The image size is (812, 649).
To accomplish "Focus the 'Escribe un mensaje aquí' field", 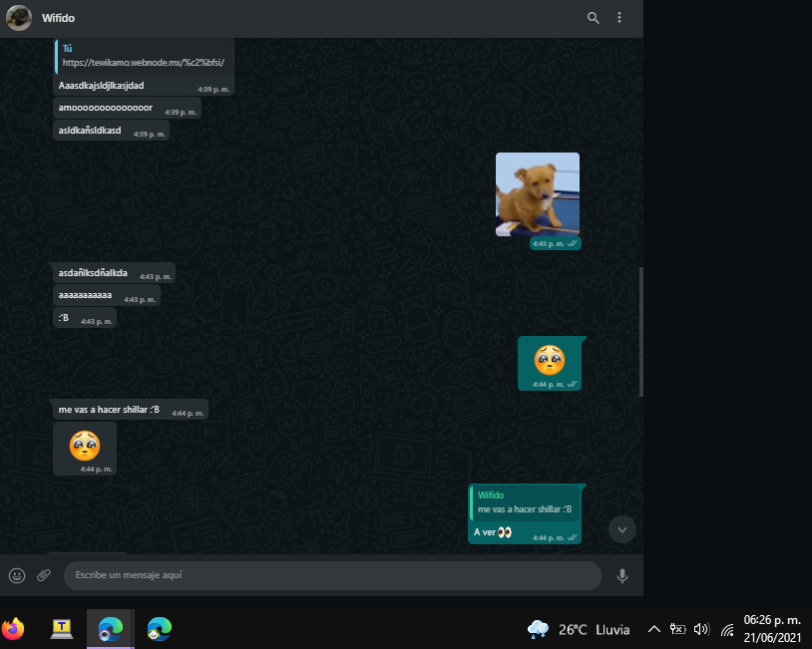I will click(329, 575).
